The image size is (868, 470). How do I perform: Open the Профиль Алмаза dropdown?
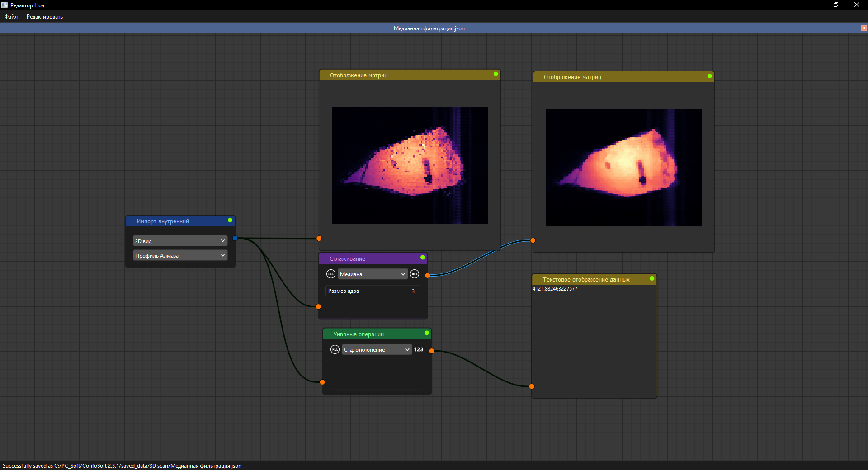tap(180, 255)
